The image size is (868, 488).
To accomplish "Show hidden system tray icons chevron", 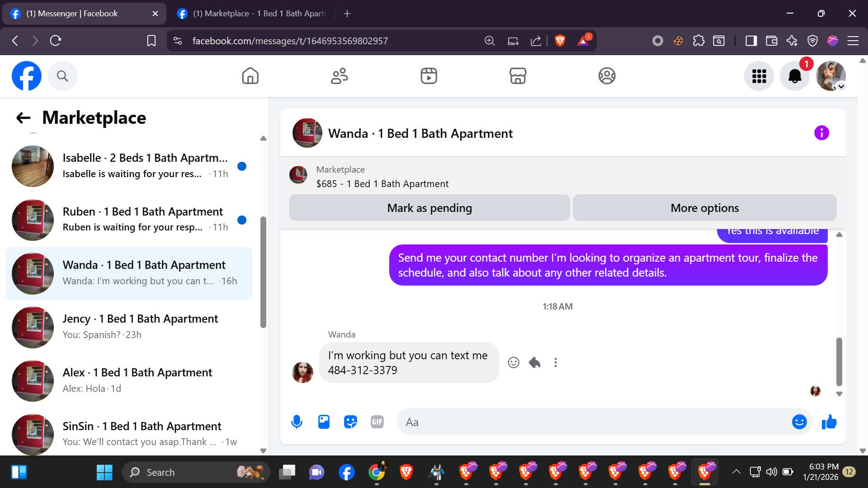I will click(736, 472).
